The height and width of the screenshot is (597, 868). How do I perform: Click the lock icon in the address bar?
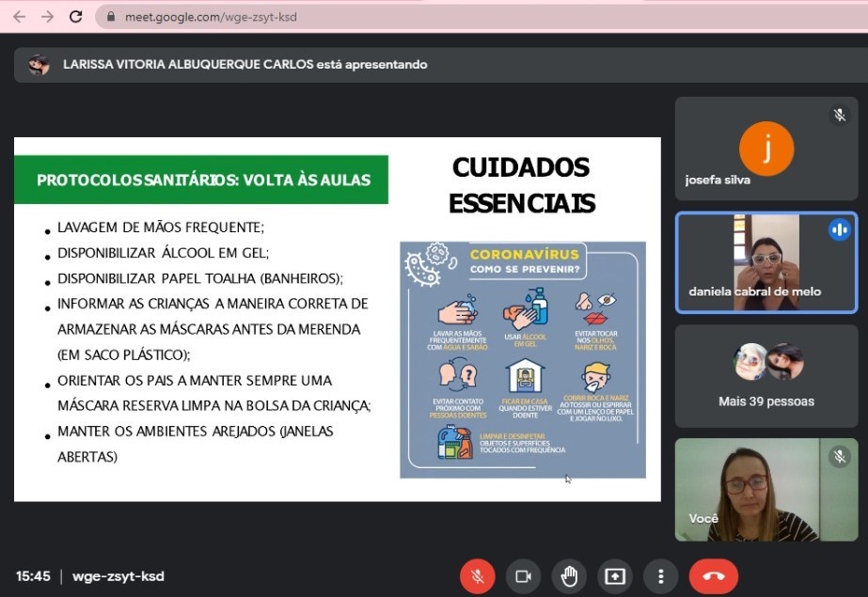coord(112,16)
